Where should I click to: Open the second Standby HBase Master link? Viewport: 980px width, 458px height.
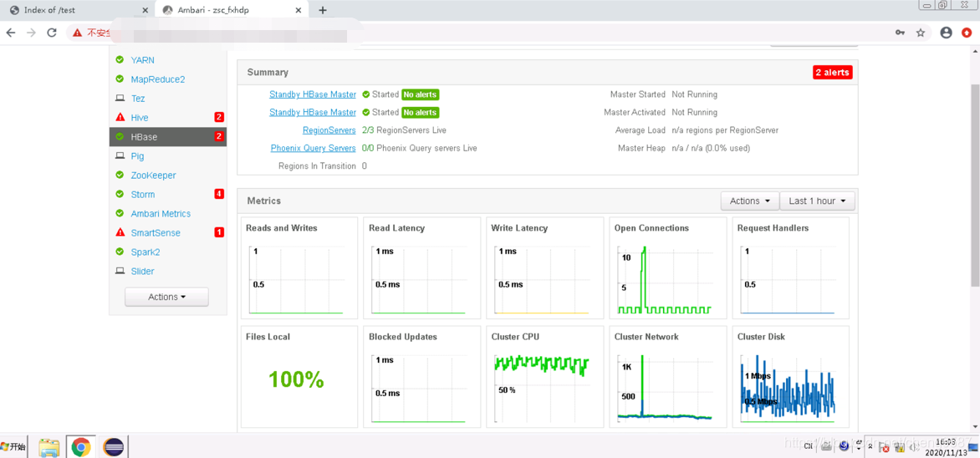tap(313, 113)
